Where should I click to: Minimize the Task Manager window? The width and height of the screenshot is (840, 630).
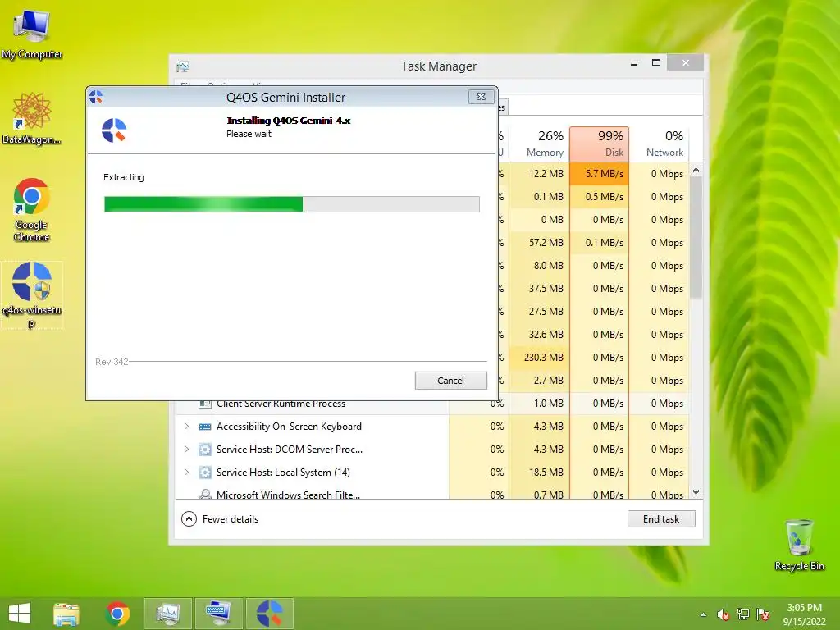tap(634, 63)
